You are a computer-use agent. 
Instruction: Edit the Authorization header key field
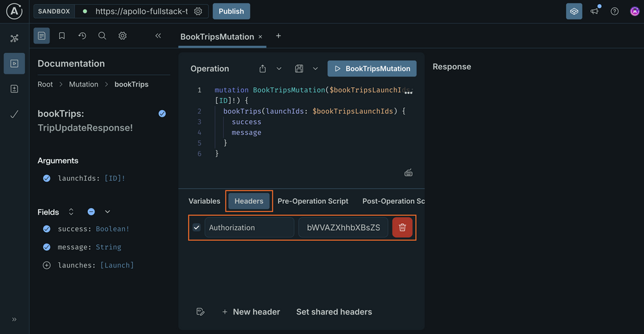tap(250, 227)
